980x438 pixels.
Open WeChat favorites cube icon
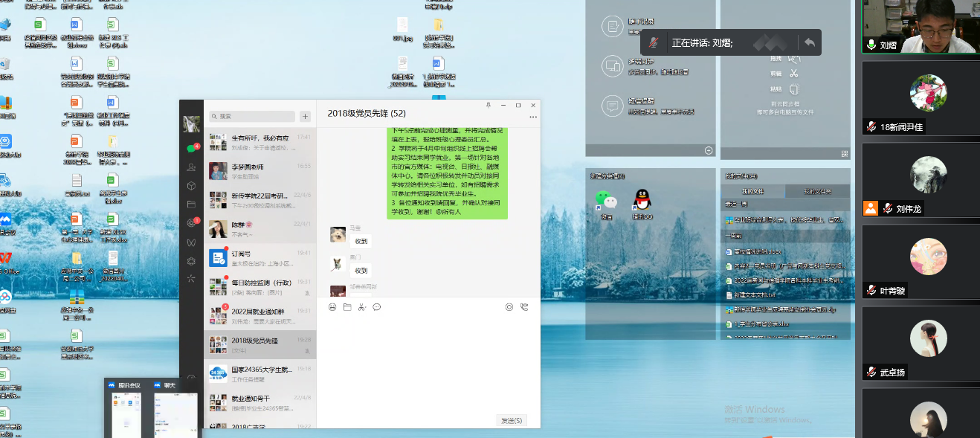191,186
